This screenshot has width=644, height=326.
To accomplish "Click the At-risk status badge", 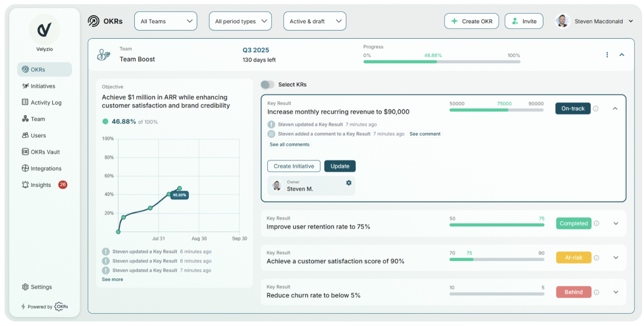I will click(x=574, y=258).
